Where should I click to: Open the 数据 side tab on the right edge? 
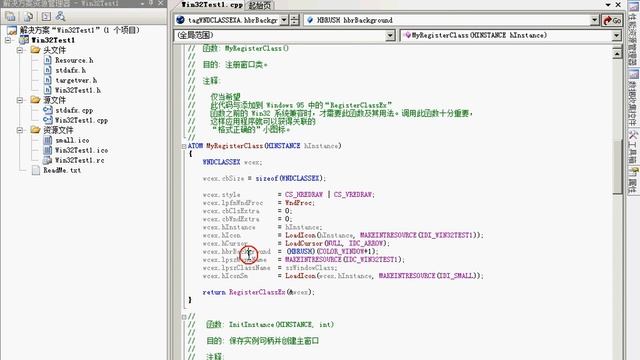click(633, 98)
